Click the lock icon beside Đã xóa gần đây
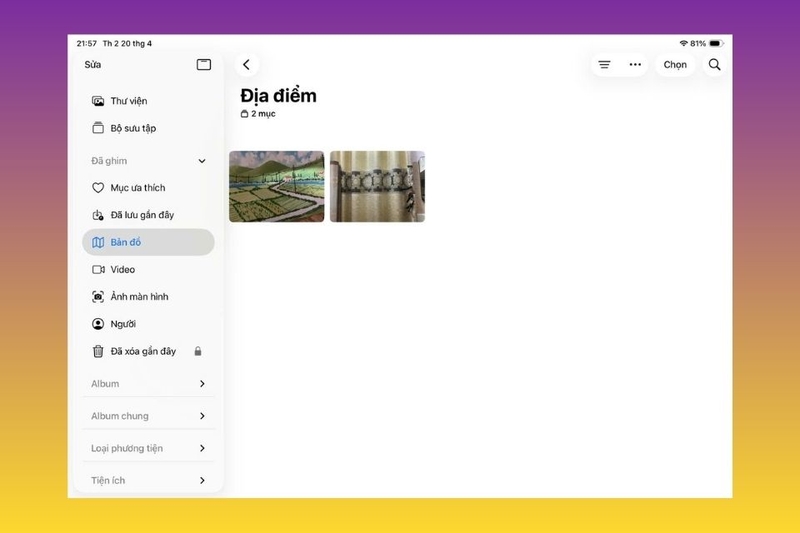 tap(198, 351)
